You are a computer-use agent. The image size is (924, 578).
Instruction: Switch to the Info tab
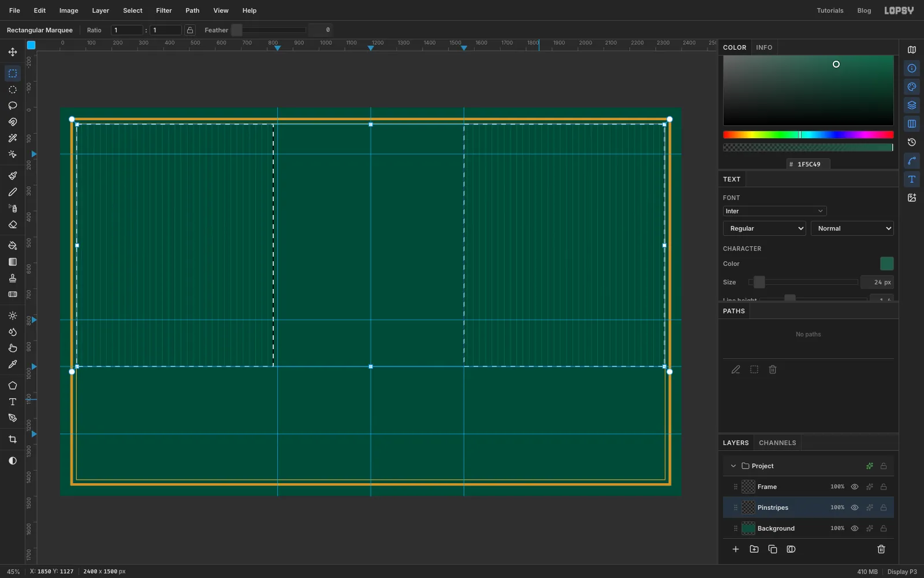(x=764, y=47)
